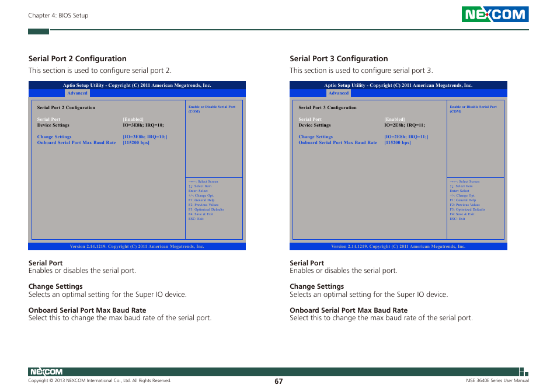Click the bold 'Change Settings' heading in right column
Viewport: 557px width, 392px height.
click(317, 286)
